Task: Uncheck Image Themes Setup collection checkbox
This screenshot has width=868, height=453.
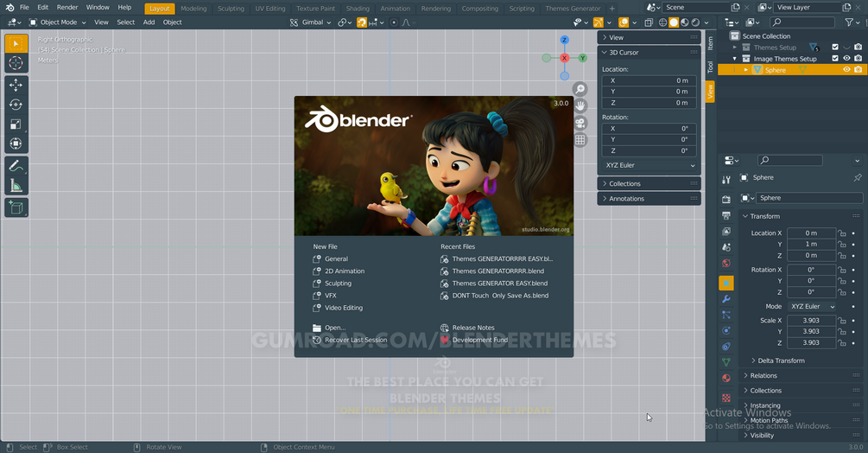Action: click(835, 58)
